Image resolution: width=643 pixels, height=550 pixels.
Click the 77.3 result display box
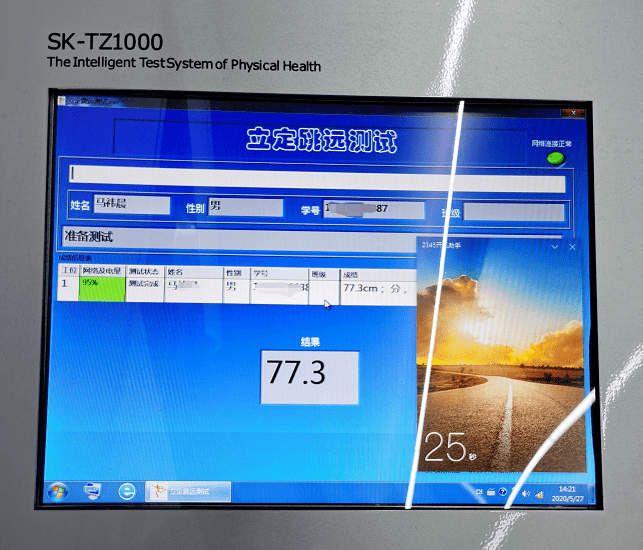(x=310, y=377)
